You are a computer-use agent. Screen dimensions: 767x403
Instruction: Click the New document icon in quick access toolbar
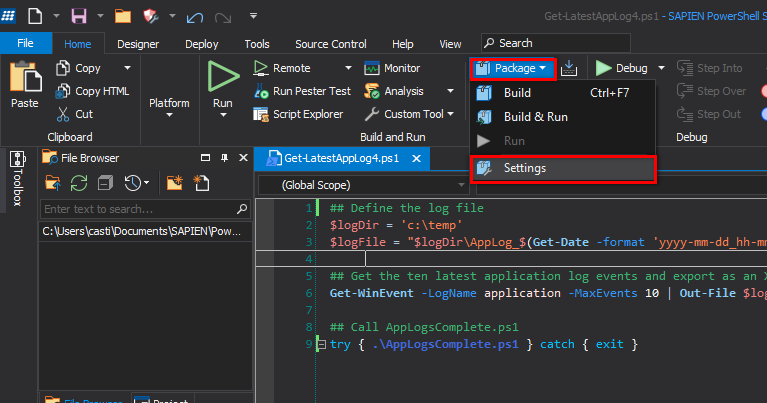pyautogui.click(x=35, y=16)
